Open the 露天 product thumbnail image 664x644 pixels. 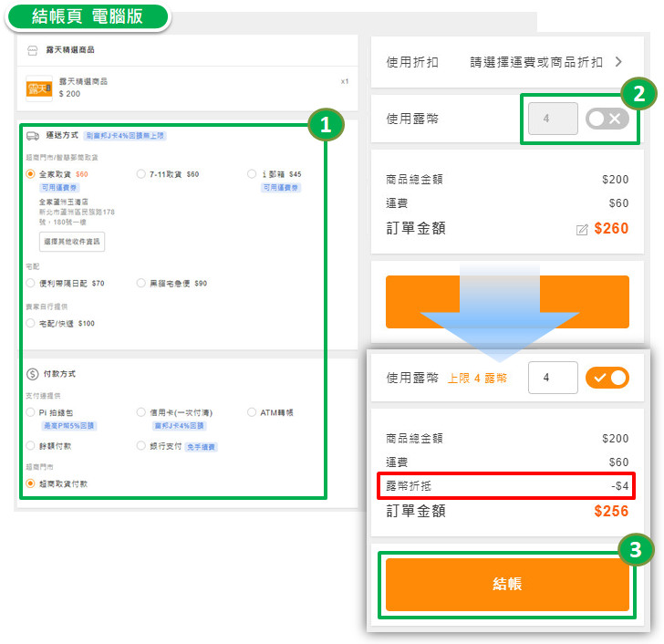click(x=39, y=88)
